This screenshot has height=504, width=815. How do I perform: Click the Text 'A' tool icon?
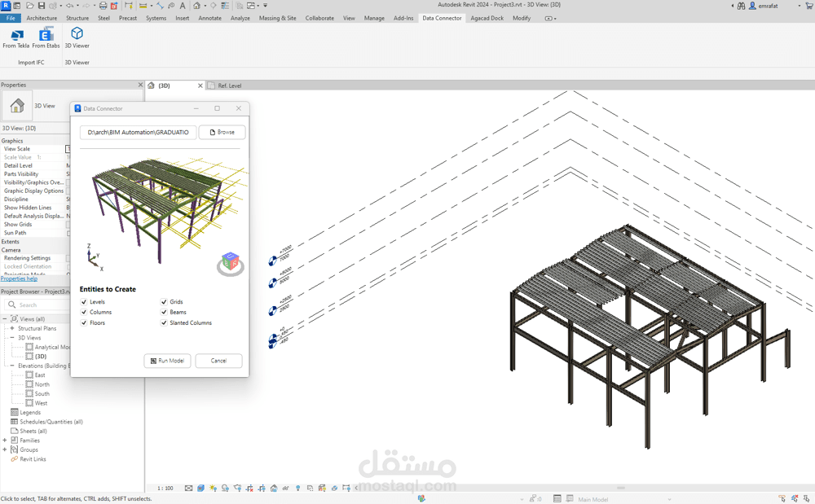pyautogui.click(x=183, y=6)
